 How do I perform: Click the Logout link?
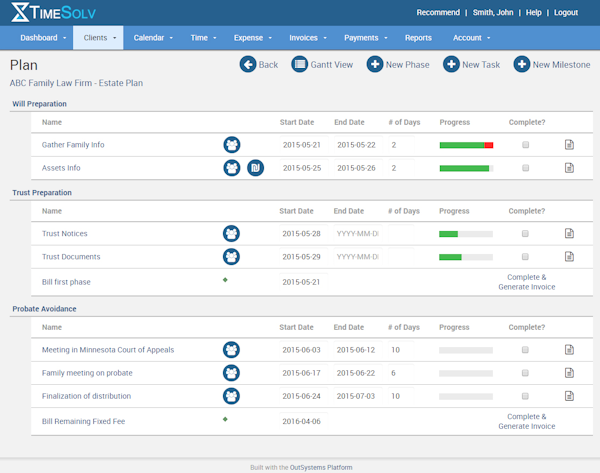(x=565, y=13)
